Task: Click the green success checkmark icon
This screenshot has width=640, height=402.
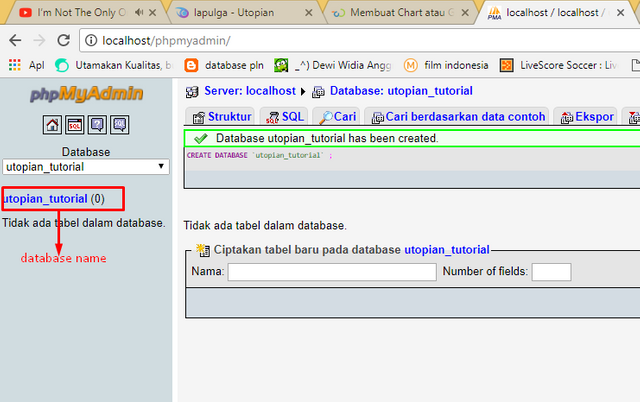Action: [x=201, y=139]
